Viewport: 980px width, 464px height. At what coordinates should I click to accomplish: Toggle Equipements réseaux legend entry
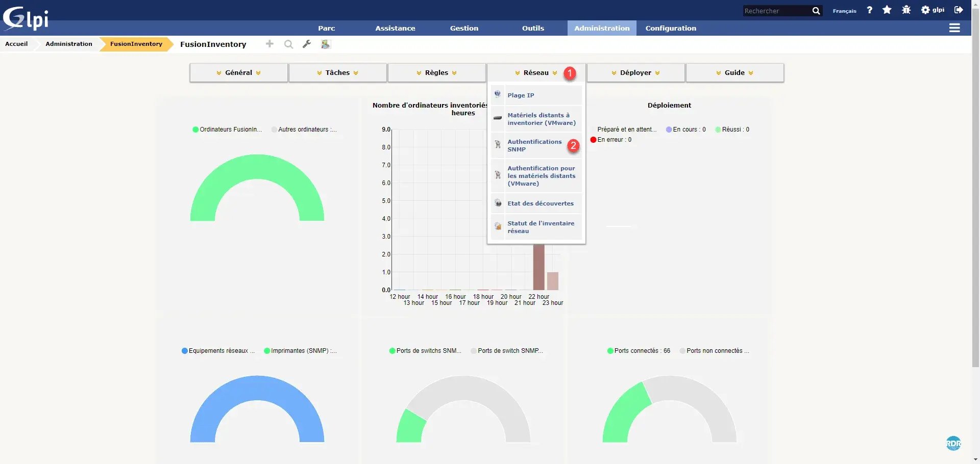[218, 351]
